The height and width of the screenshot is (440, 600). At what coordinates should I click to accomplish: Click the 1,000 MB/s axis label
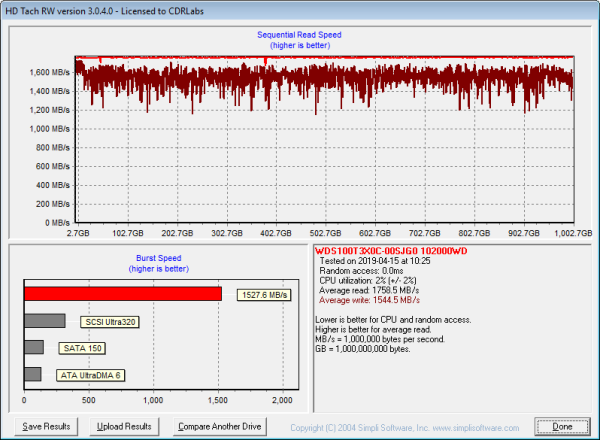click(x=50, y=129)
